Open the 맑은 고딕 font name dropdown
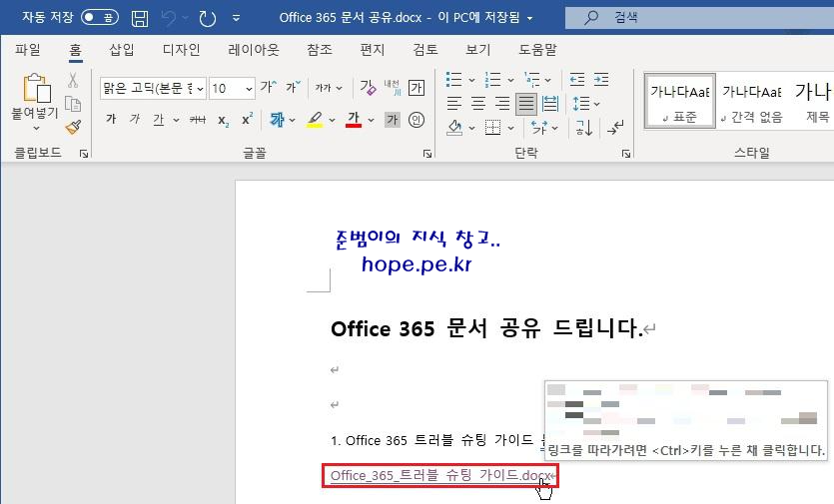The width and height of the screenshot is (834, 504). (200, 89)
